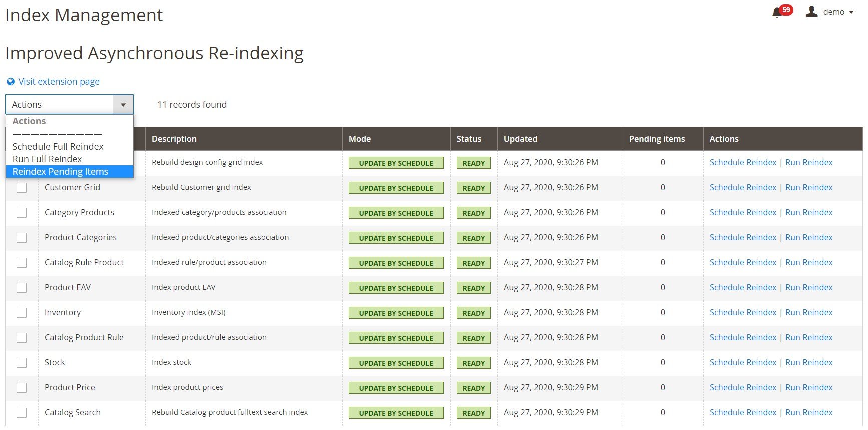Run Reindex for Catalog Product Rule
This screenshot has height=430, width=868.
[x=809, y=337]
